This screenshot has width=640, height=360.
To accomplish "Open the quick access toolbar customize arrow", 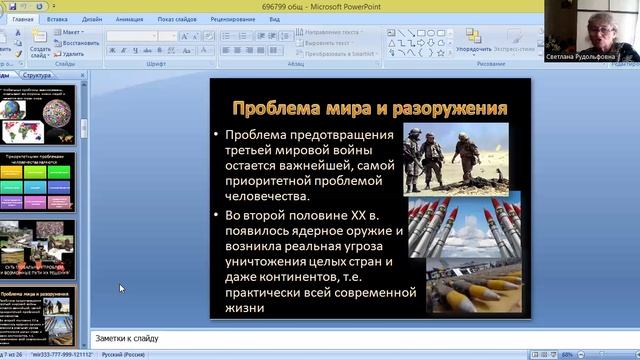I will tap(53, 7).
